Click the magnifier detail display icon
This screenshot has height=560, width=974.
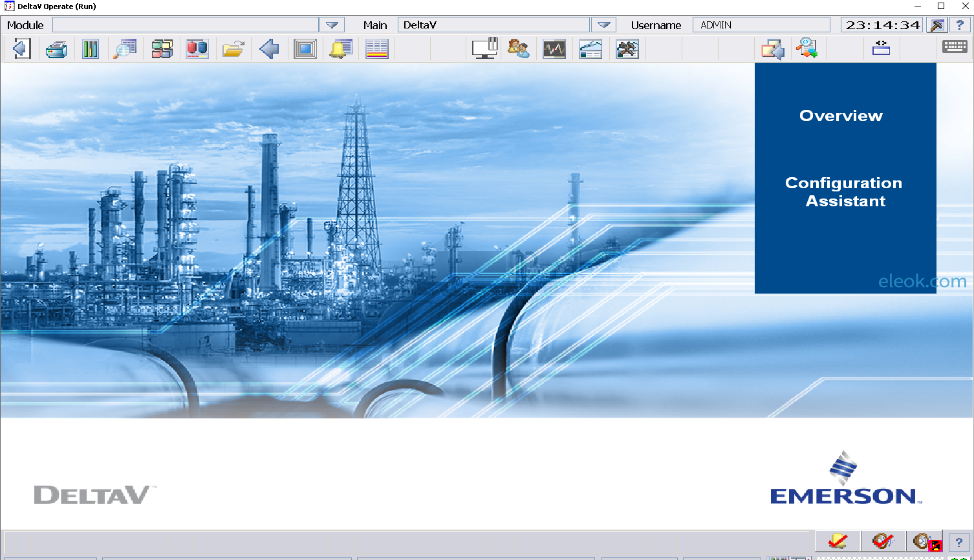[x=125, y=48]
